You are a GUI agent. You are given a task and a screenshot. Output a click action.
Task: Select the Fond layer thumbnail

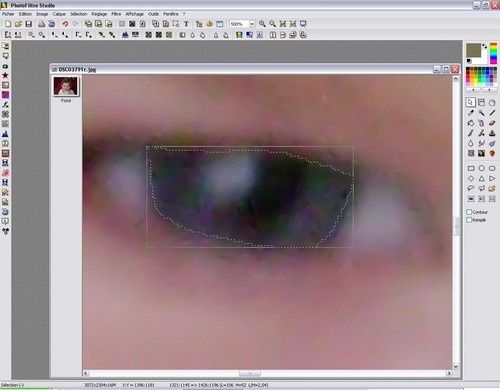(x=66, y=86)
